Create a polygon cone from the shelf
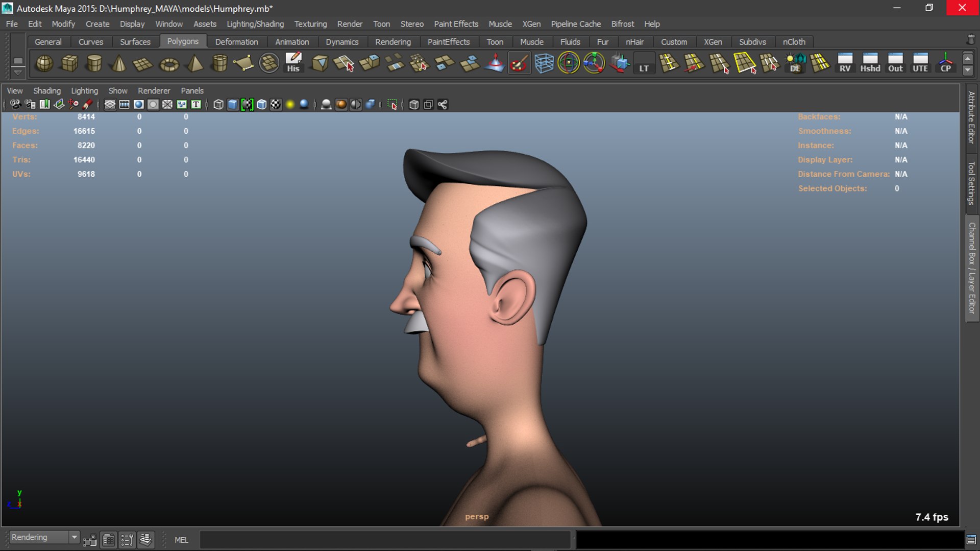980x551 pixels. point(119,63)
